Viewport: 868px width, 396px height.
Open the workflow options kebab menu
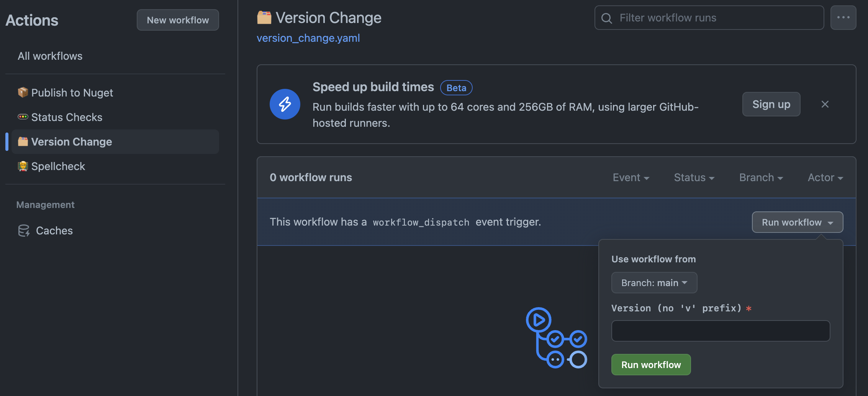pyautogui.click(x=843, y=18)
